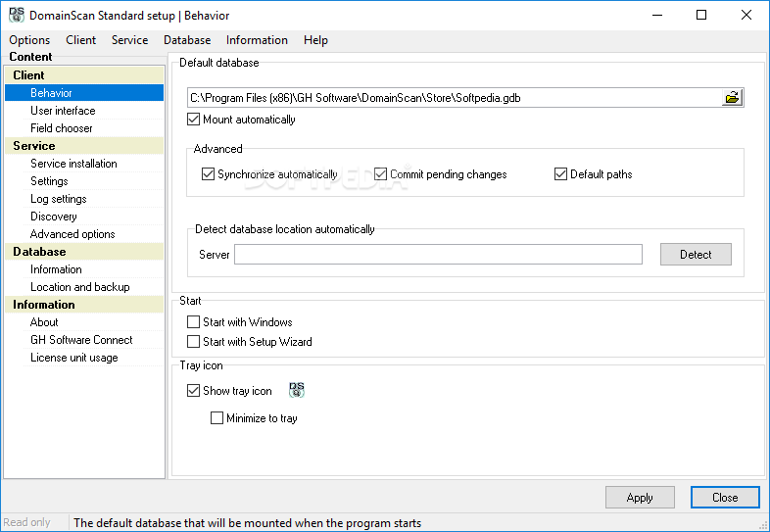Click the Detect button
This screenshot has width=770, height=532.
tap(696, 255)
